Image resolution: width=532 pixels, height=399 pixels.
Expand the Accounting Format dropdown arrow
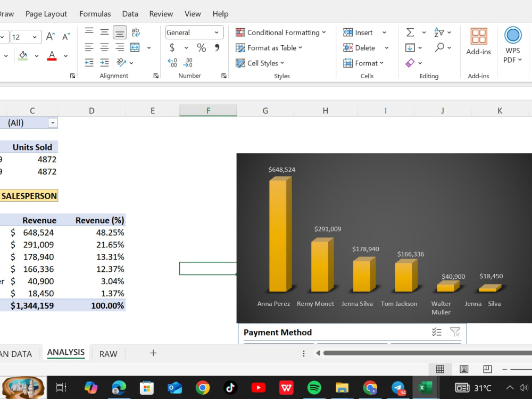(x=186, y=47)
